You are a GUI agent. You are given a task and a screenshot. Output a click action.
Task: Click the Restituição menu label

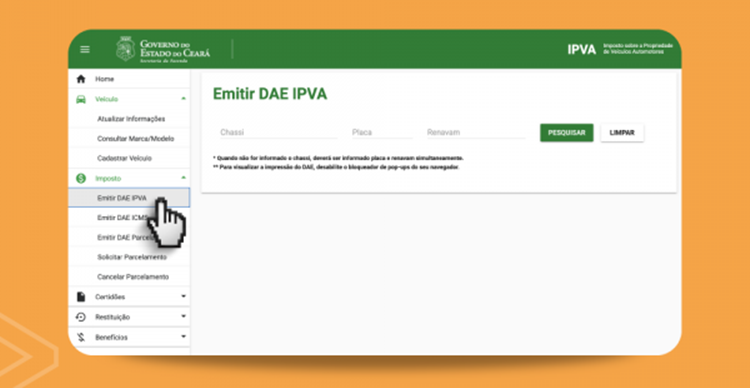(x=112, y=317)
